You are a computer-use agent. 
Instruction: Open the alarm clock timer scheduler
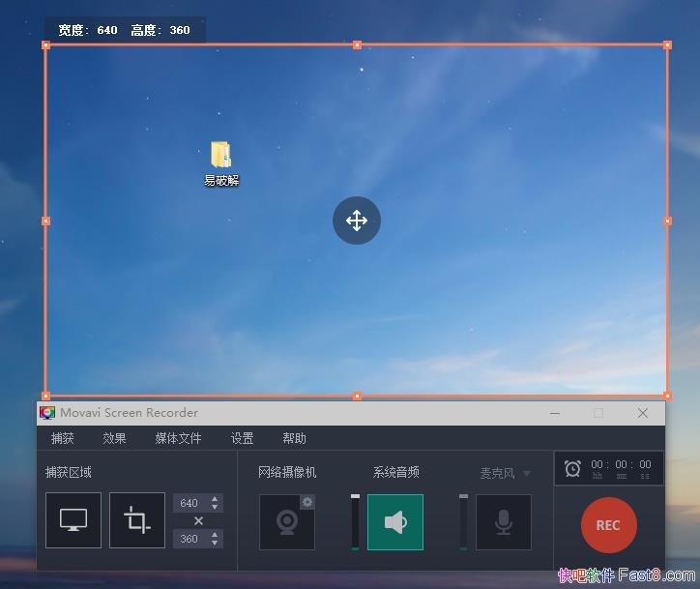[572, 469]
